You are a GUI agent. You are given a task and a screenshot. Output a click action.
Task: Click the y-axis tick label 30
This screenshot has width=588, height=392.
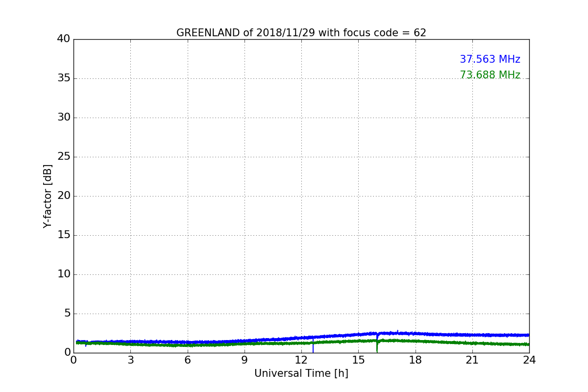pyautogui.click(x=64, y=118)
